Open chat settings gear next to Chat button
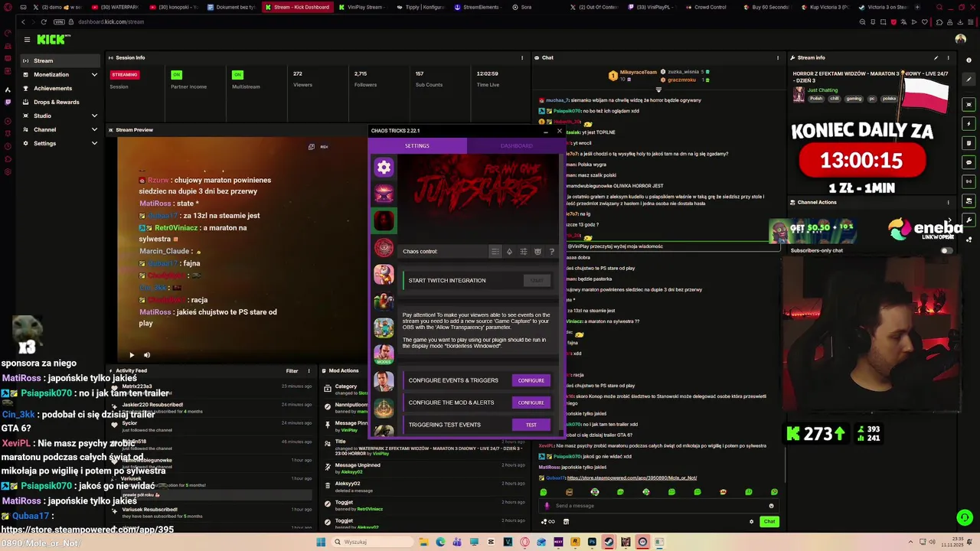The width and height of the screenshot is (980, 551). click(x=751, y=521)
